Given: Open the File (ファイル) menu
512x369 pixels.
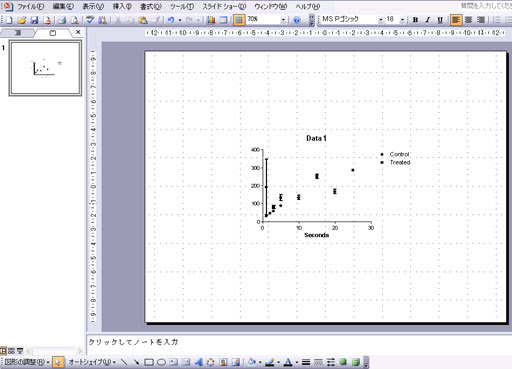Looking at the screenshot, I should [x=31, y=6].
